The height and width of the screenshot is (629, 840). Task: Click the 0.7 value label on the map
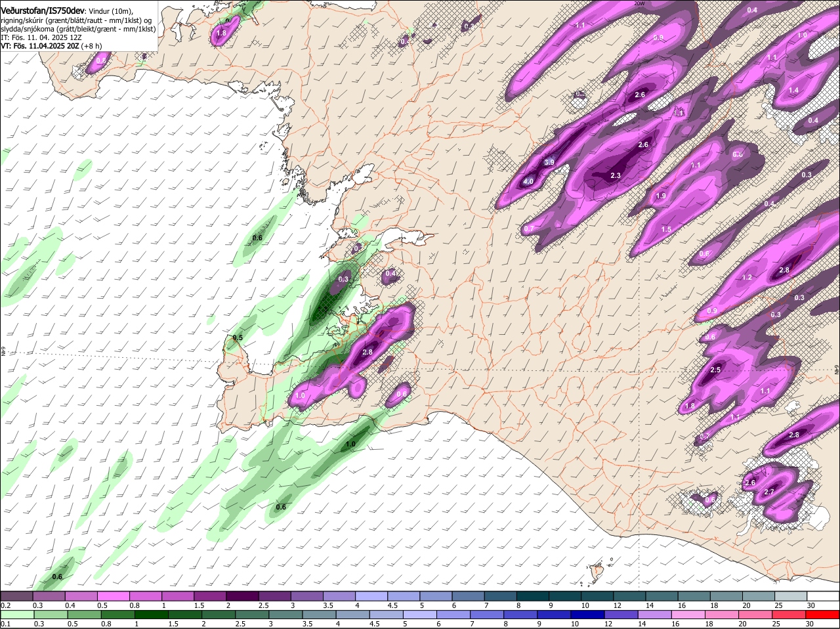click(x=528, y=229)
